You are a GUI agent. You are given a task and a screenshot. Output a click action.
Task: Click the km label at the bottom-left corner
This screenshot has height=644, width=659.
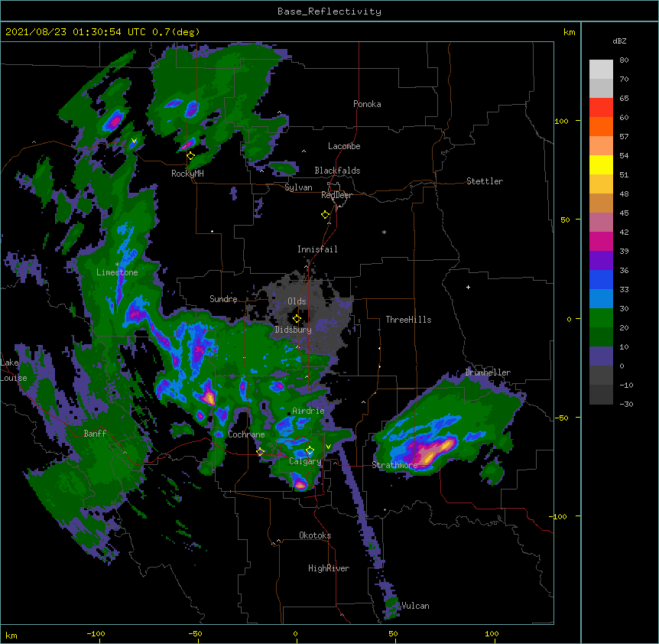11,635
